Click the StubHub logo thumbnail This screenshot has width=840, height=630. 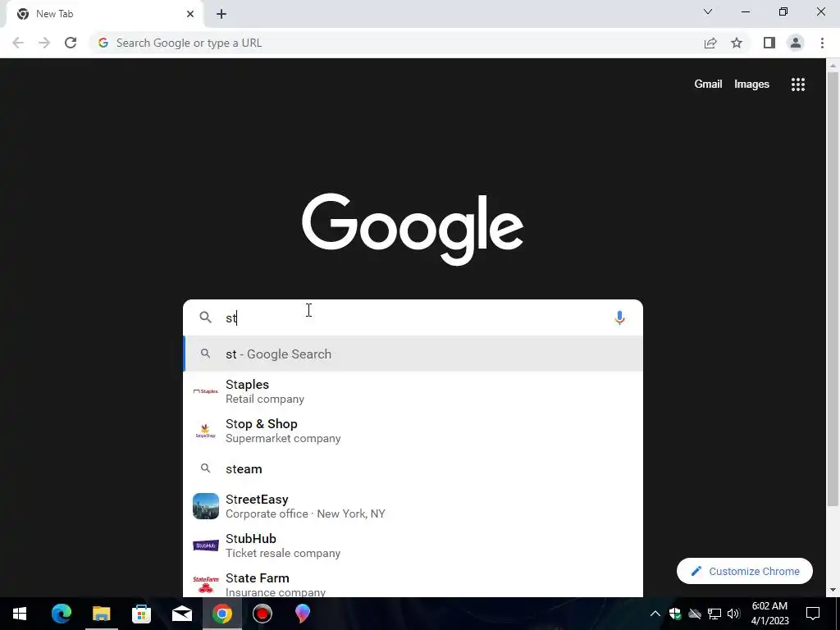206,546
